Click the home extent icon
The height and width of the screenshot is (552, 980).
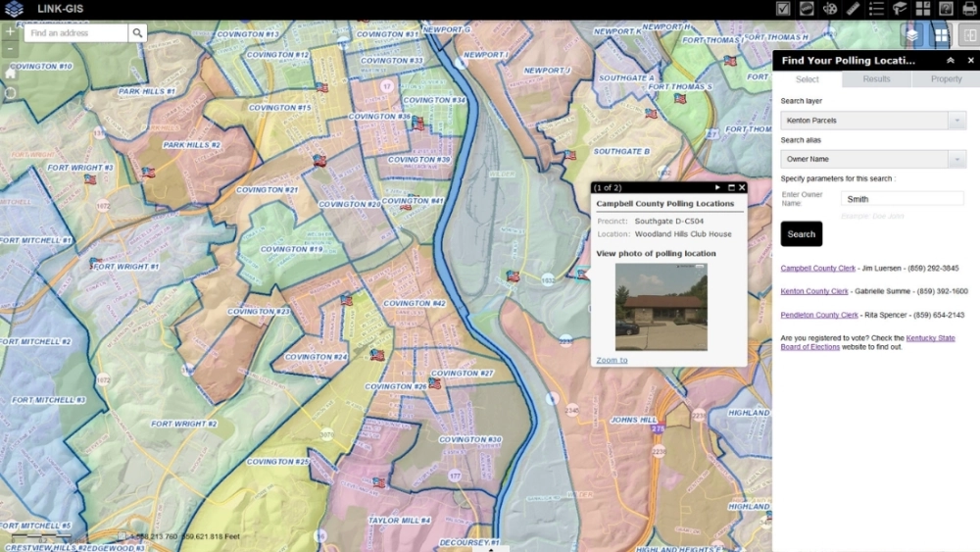click(10, 73)
